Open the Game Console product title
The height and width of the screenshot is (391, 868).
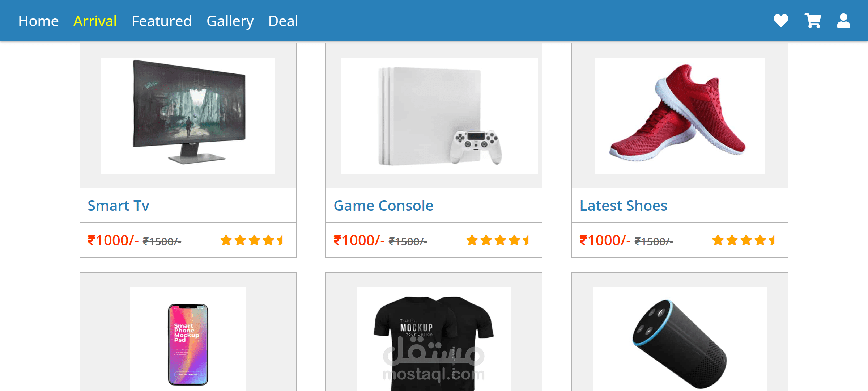pyautogui.click(x=383, y=206)
